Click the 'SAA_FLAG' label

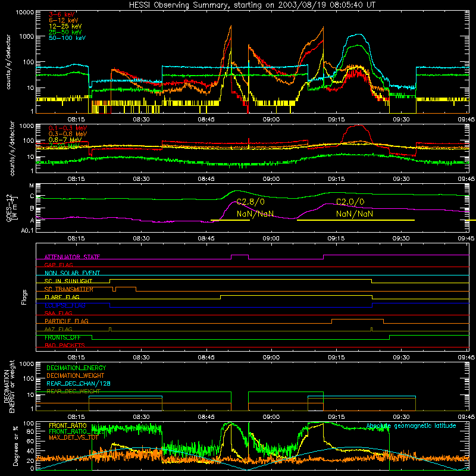(58, 313)
